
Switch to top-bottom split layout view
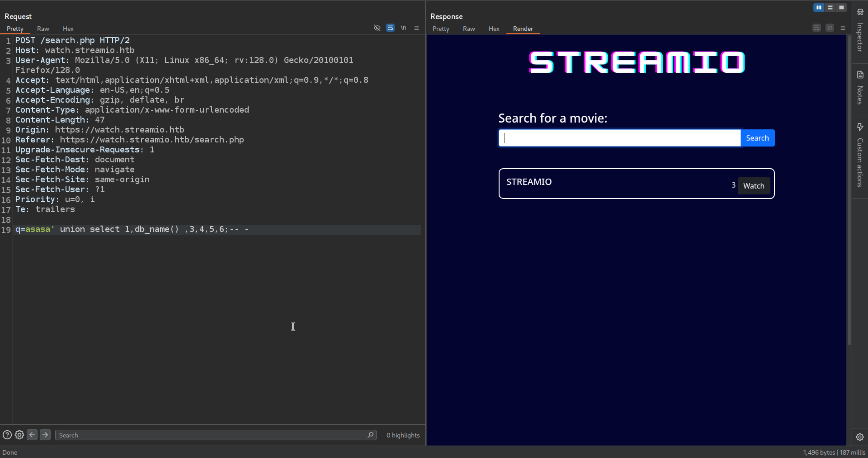click(830, 7)
